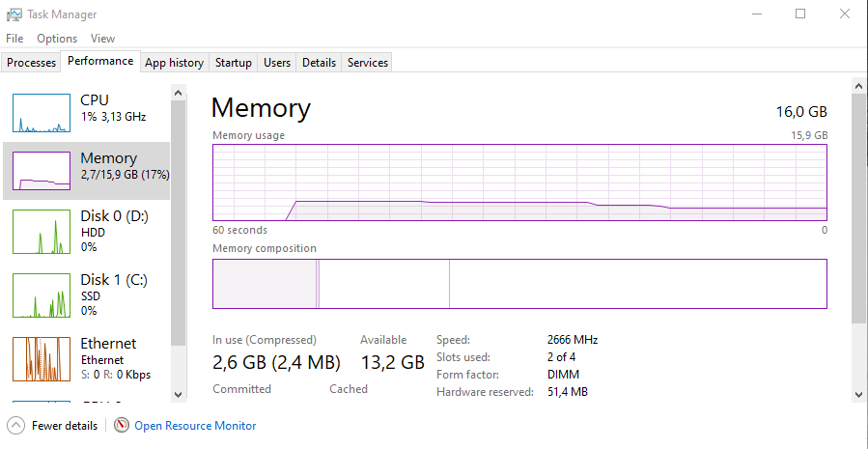The height and width of the screenshot is (449, 868).
Task: Click the Disk 1 (C:) graph icon
Action: (42, 295)
